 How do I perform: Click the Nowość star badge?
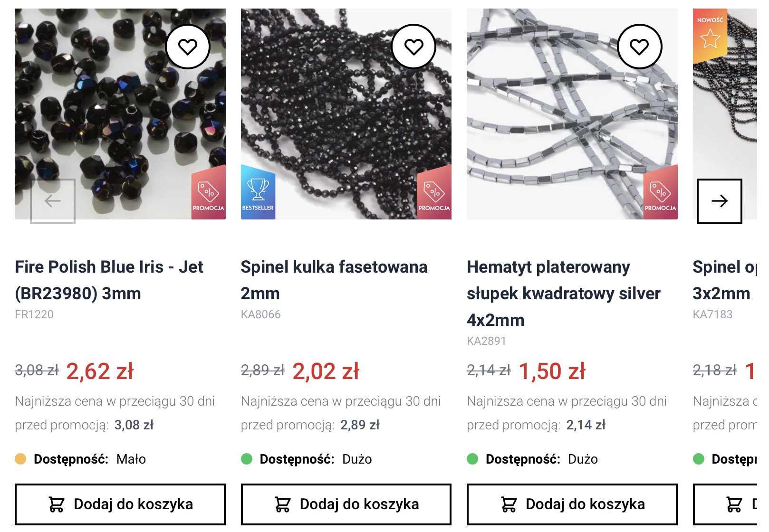pyautogui.click(x=710, y=35)
